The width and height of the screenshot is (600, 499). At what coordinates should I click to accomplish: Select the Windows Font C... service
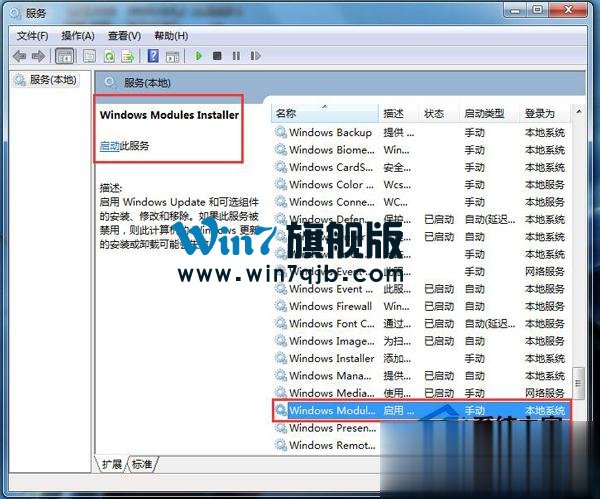coord(332,323)
